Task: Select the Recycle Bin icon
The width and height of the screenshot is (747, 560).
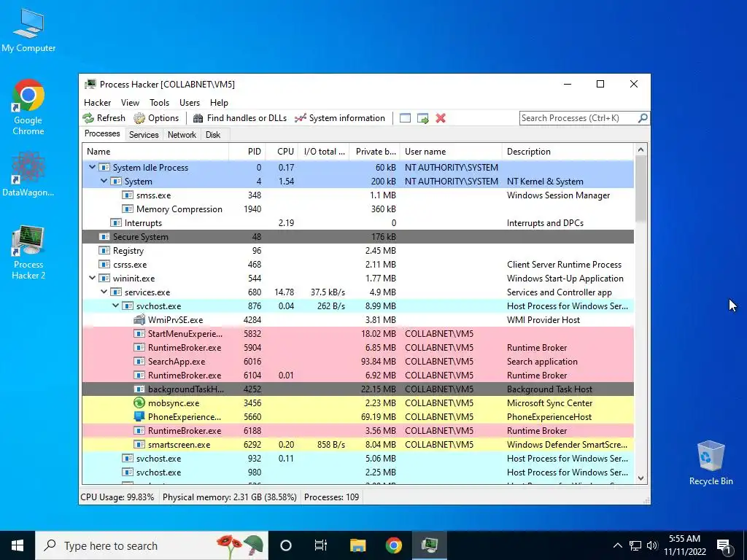Action: pos(711,463)
